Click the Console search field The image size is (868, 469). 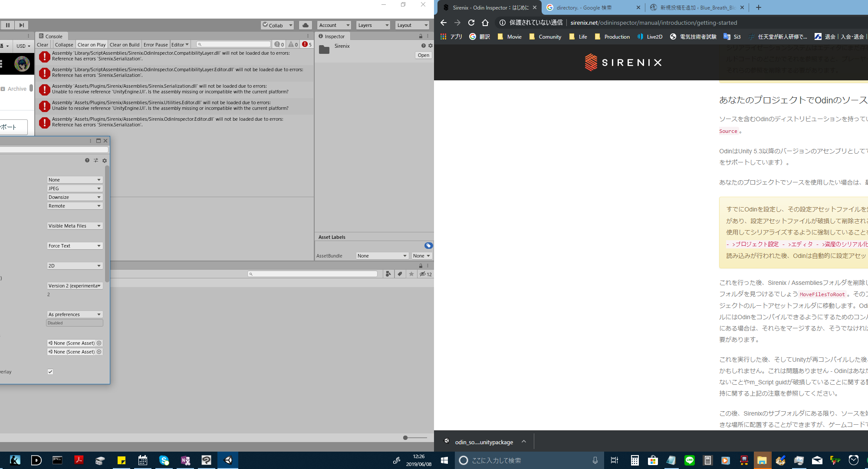pyautogui.click(x=233, y=44)
